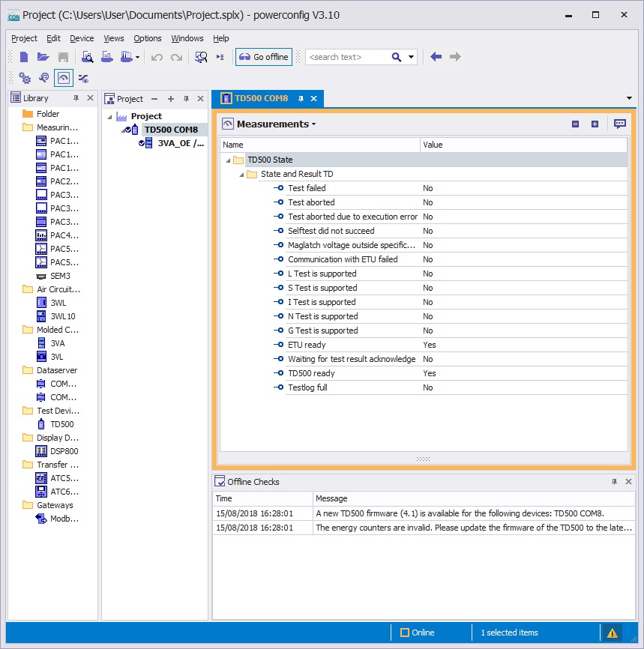Toggle Go offline button

pos(264,57)
